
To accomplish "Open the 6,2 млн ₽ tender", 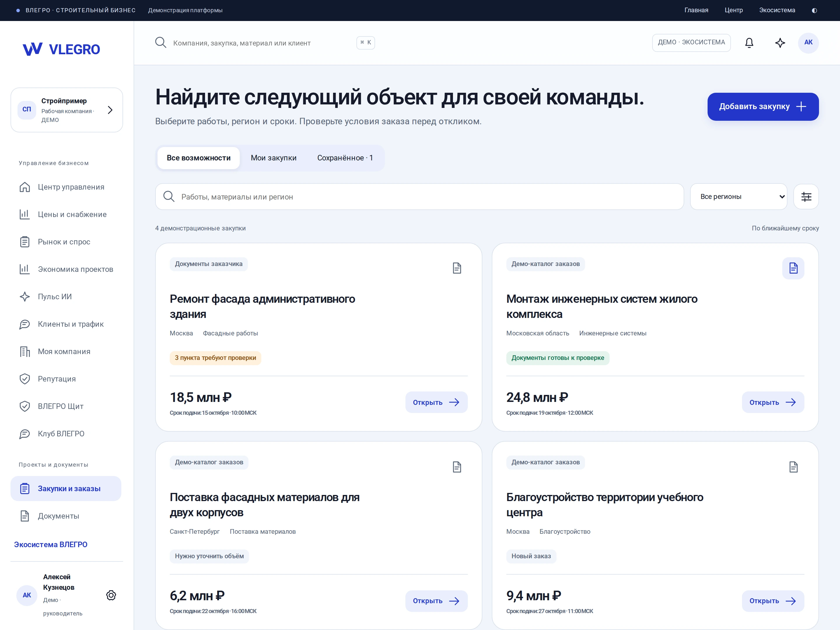I will pyautogui.click(x=436, y=601).
